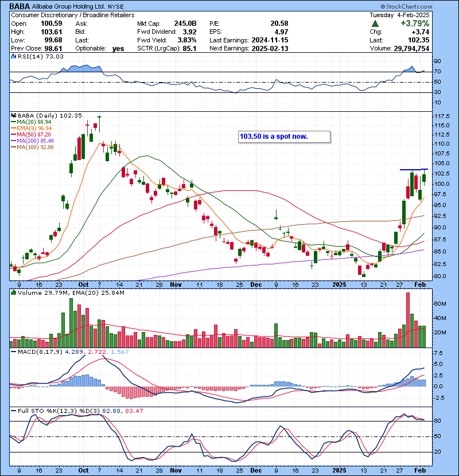Screen dimensions: 459x476
Task: Click the Consumer Discretionary / Broadline Retailers label
Action: (x=73, y=15)
